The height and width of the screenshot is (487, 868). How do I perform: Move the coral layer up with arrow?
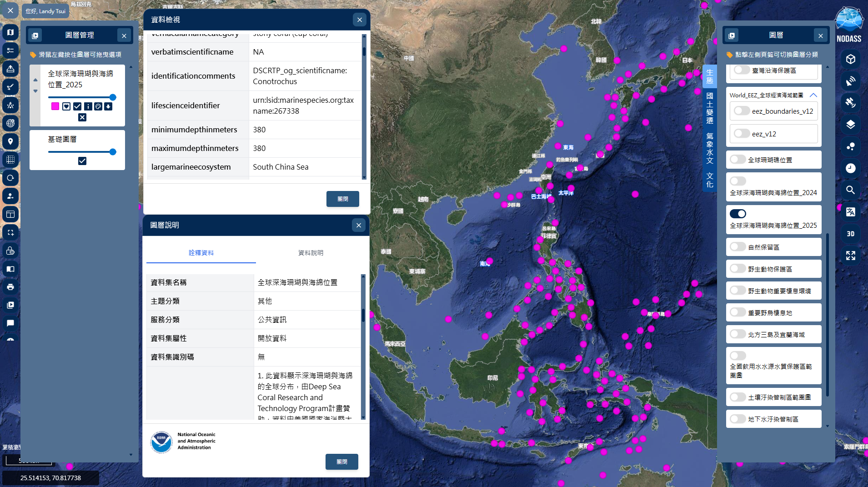(35, 80)
